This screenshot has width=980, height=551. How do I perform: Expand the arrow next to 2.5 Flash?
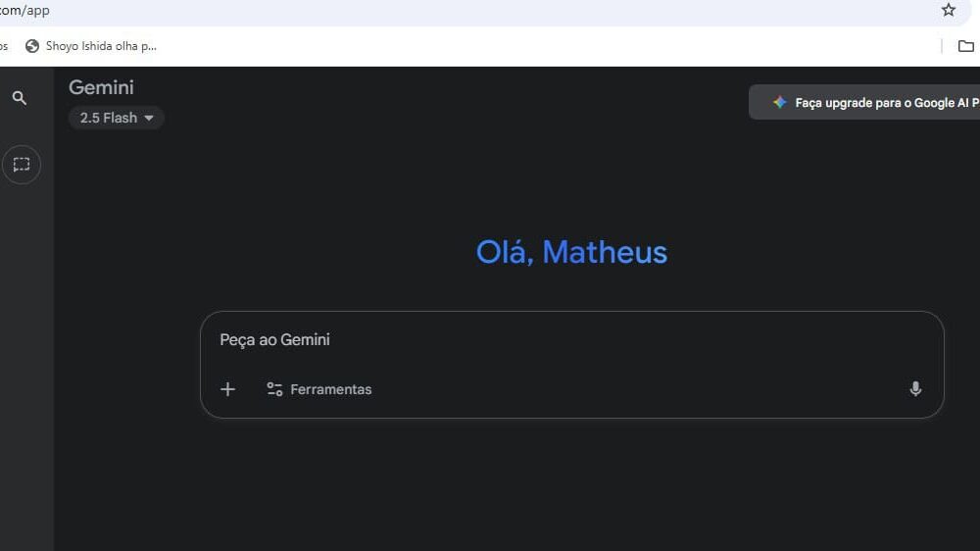[149, 118]
